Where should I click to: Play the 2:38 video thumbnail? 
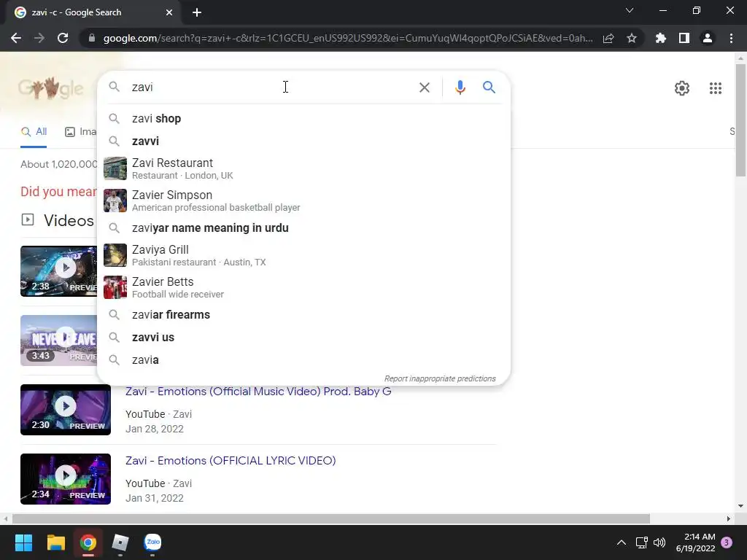pos(58,271)
